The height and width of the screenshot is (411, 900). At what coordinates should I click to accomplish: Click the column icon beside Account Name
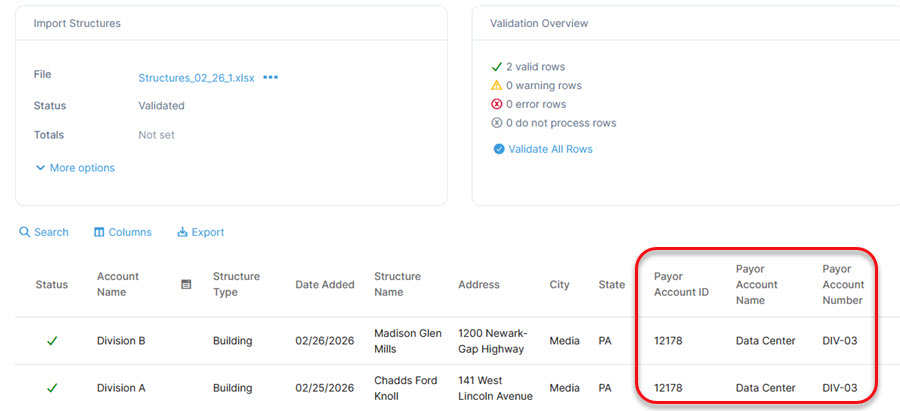tap(186, 284)
